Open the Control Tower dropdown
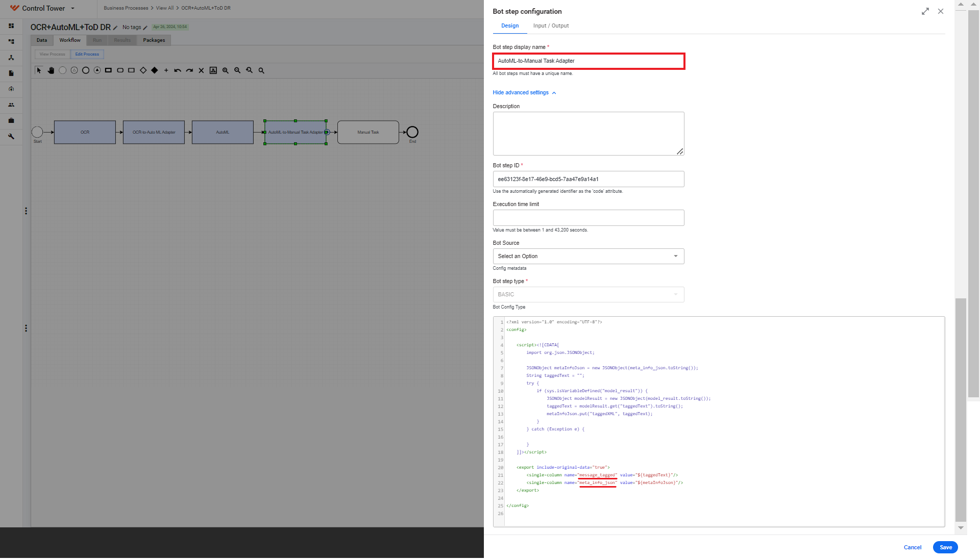Image resolution: width=980 pixels, height=560 pixels. (x=72, y=8)
